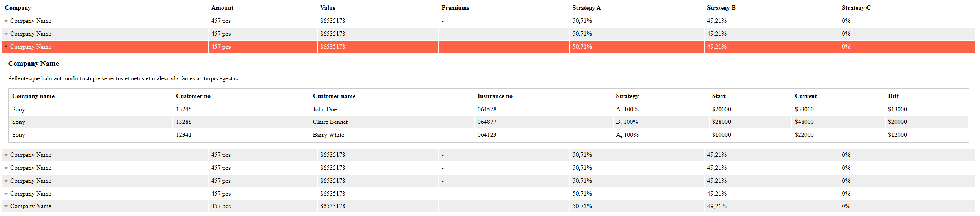Select the Strategy B column header
This screenshot has width=980, height=216.
(721, 8)
